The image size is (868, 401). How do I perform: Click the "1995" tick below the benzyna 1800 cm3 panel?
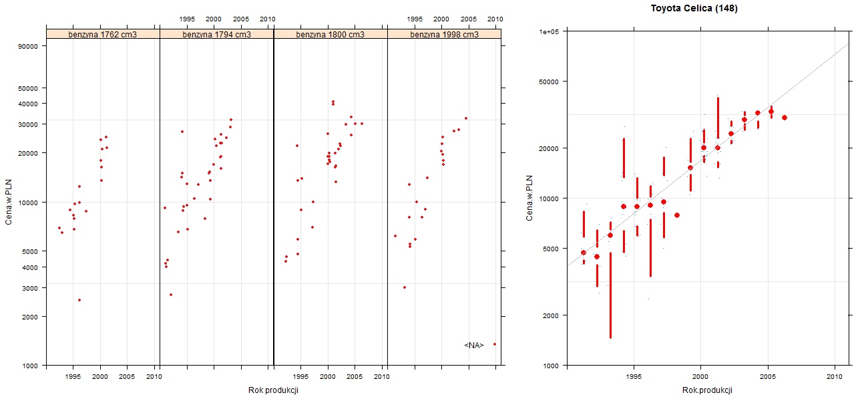point(300,377)
